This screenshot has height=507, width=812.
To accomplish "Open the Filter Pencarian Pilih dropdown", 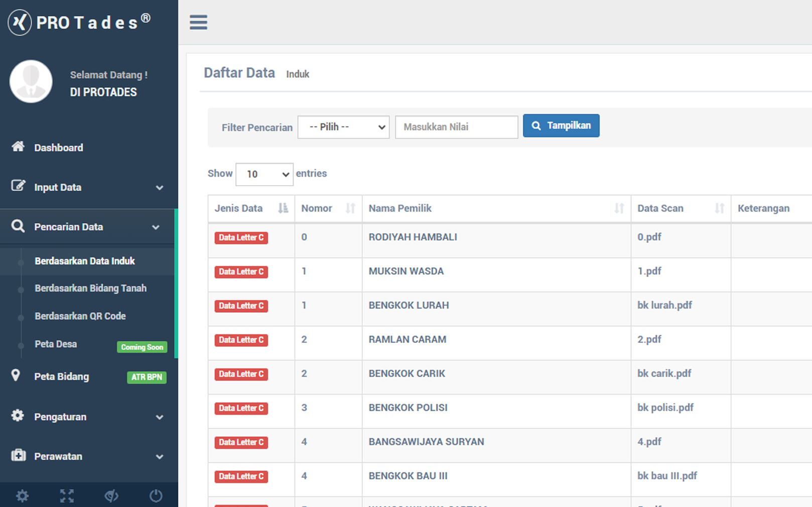I will 343,127.
